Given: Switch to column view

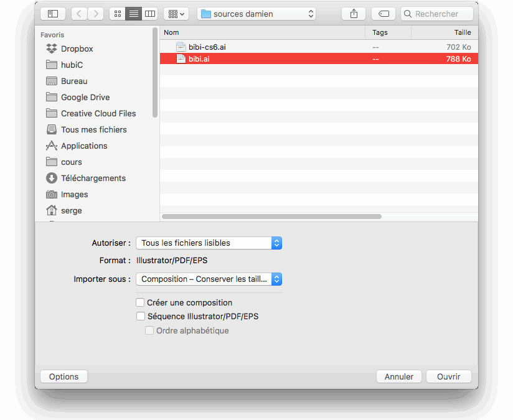Looking at the screenshot, I should [150, 14].
